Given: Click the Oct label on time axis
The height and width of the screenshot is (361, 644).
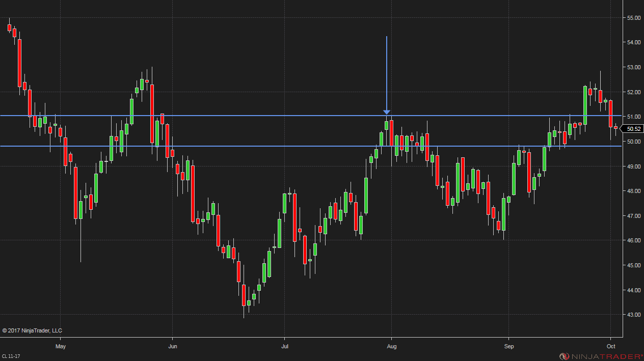Looking at the screenshot, I should click(x=611, y=346).
